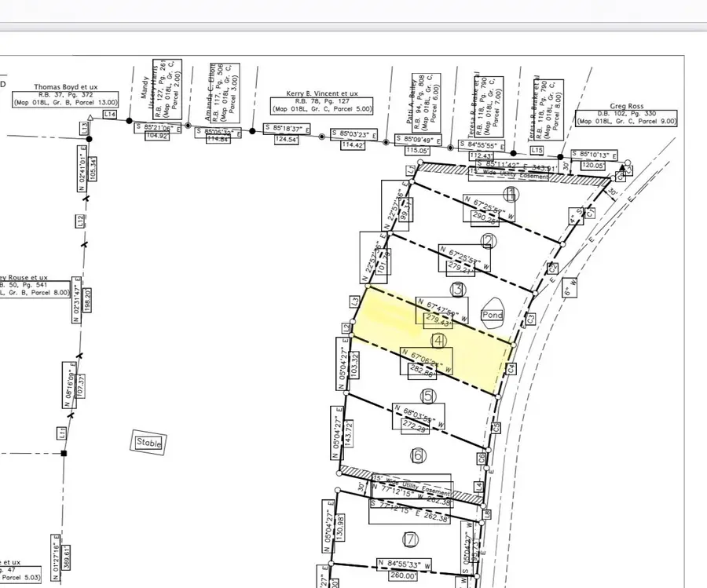Select the circled Lot 6 marker
Image resolution: width=707 pixels, height=588 pixels.
click(417, 454)
